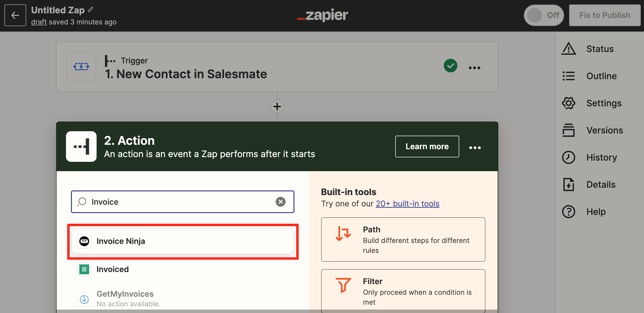
Task: Click the Trigger label icon
Action: pos(110,61)
